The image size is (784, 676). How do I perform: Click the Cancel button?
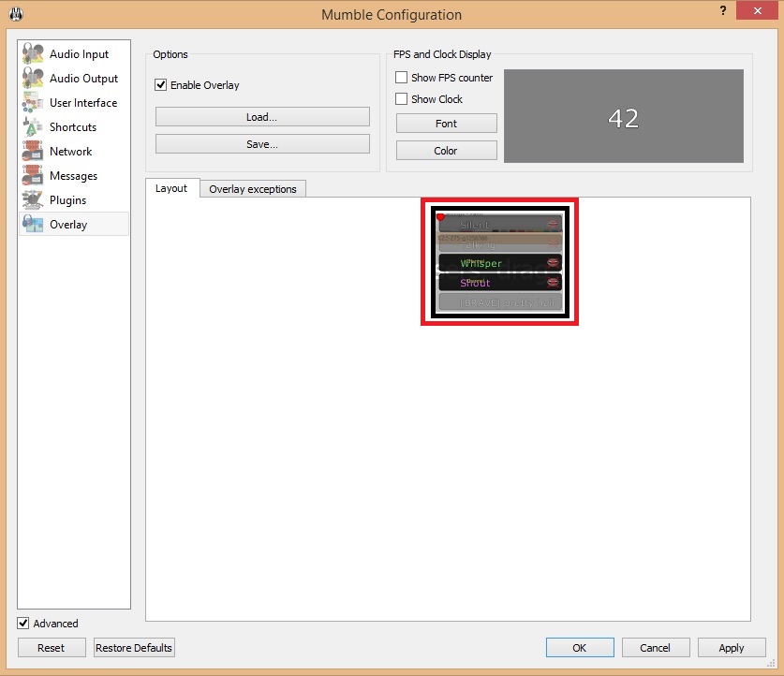[x=656, y=648]
